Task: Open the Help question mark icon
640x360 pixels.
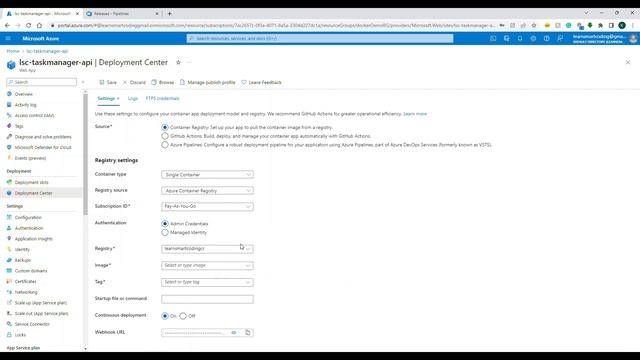Action: coord(547,38)
